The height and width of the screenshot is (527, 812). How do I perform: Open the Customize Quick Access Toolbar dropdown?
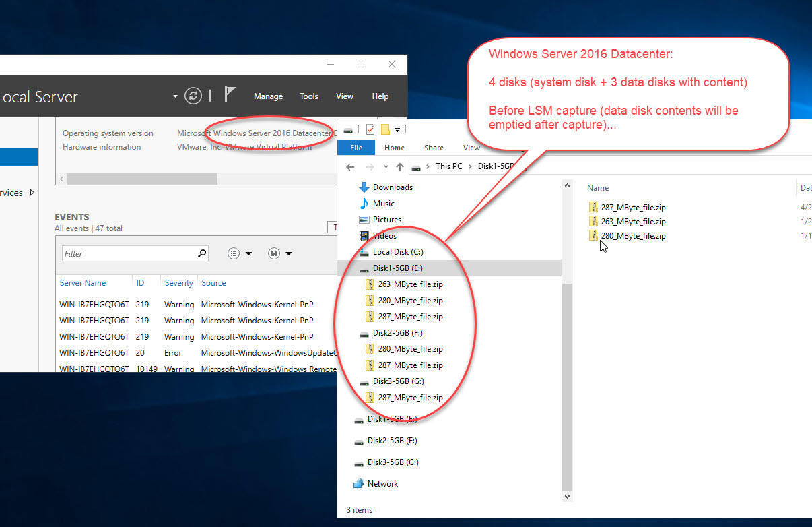tap(398, 129)
